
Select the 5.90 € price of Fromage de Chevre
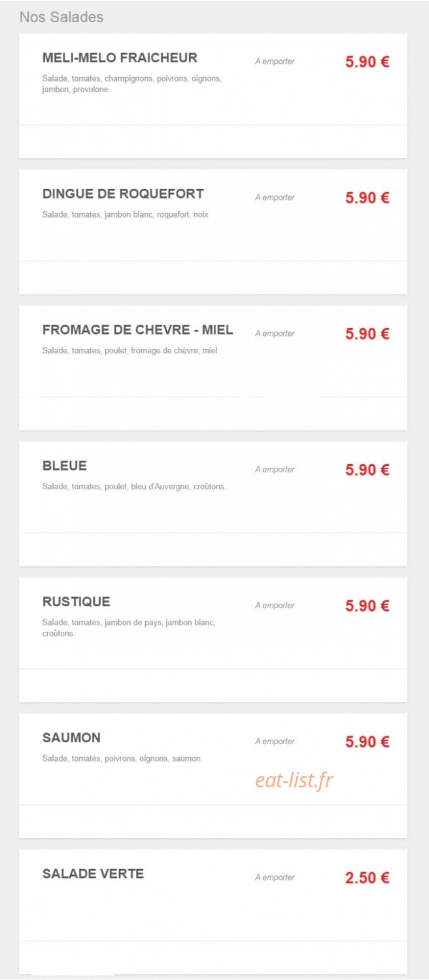coord(368,334)
